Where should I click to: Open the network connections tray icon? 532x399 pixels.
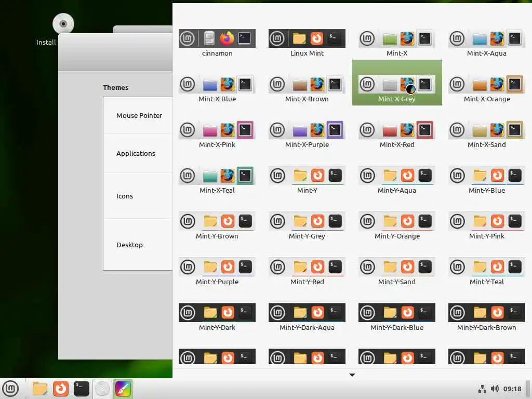click(x=482, y=389)
